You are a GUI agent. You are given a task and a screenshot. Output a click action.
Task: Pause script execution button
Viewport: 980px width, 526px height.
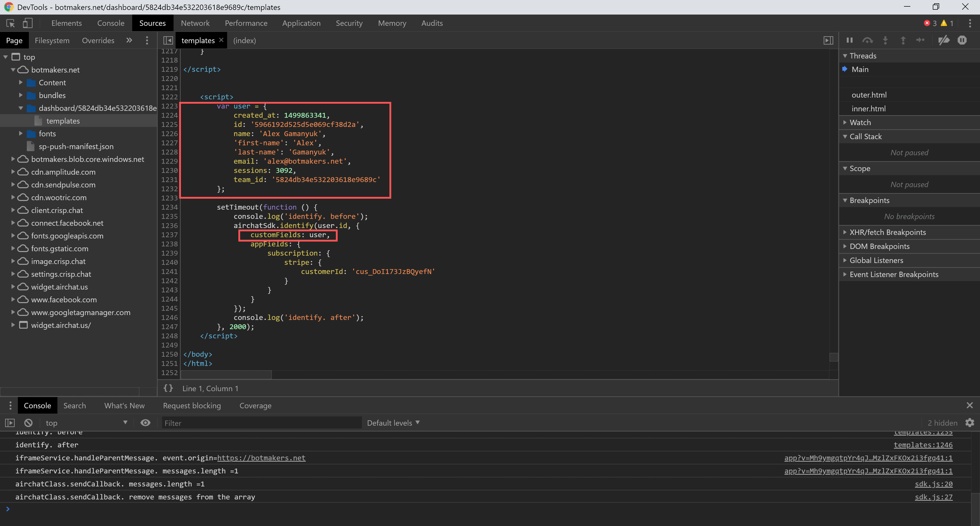850,40
